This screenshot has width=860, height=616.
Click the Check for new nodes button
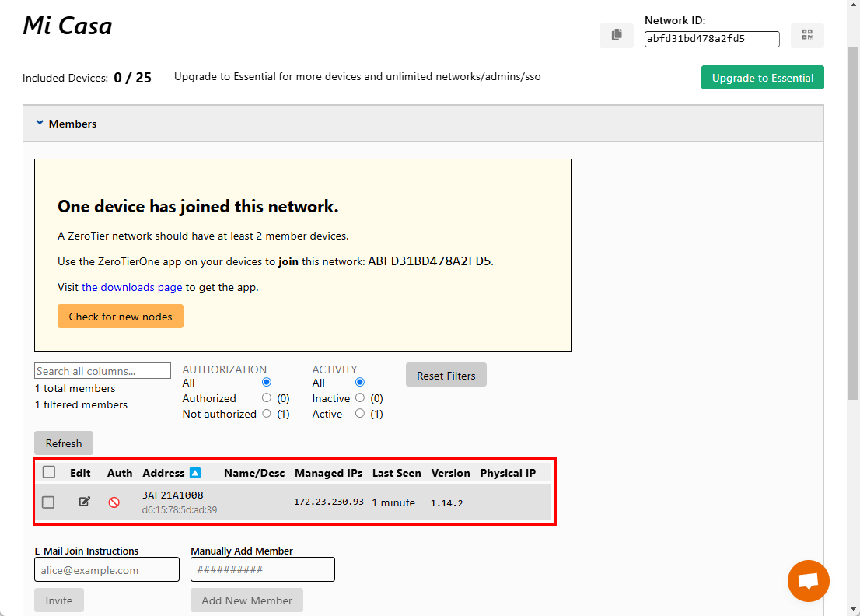(x=121, y=317)
